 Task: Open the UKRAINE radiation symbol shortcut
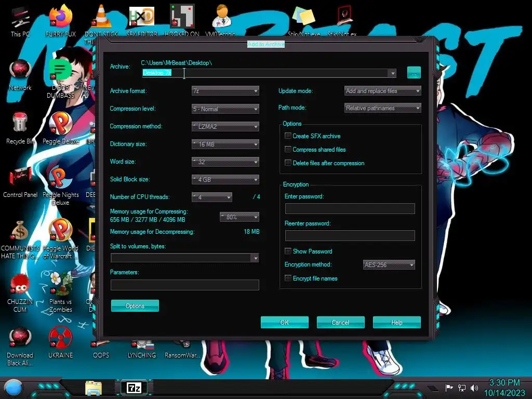(60, 343)
